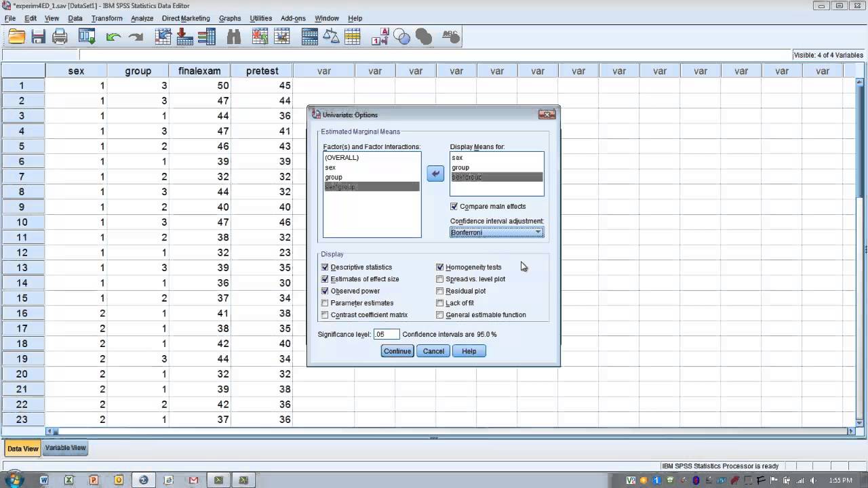The height and width of the screenshot is (488, 868).
Task: Select group in Factor(s) list
Action: point(372,177)
